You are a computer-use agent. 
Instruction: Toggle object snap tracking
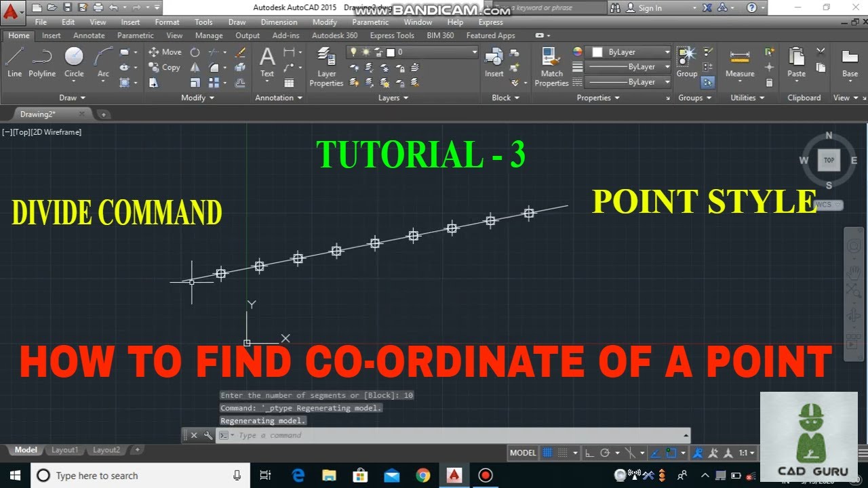(655, 453)
